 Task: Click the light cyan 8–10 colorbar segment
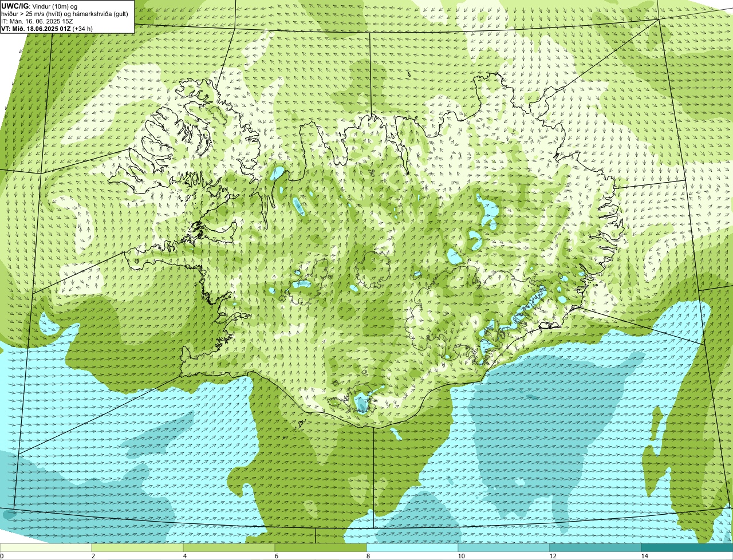point(412,547)
